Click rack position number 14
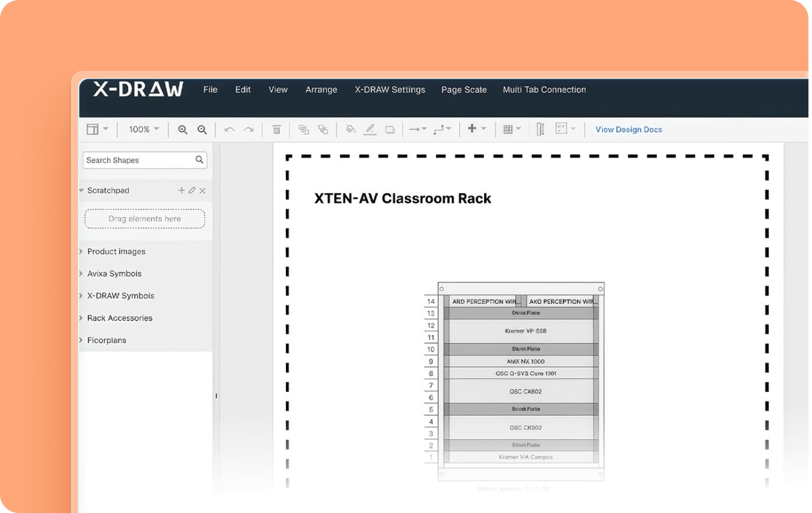The height and width of the screenshot is (513, 812). click(431, 301)
